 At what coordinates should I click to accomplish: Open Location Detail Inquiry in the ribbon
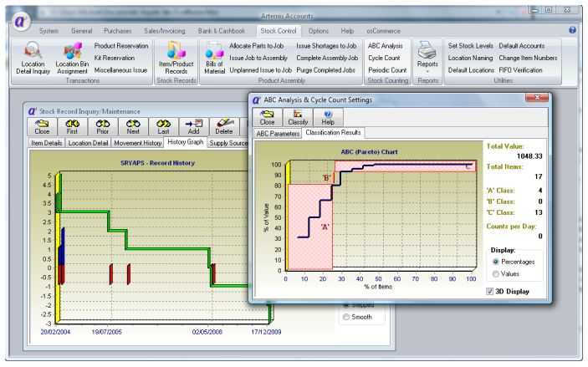click(33, 58)
